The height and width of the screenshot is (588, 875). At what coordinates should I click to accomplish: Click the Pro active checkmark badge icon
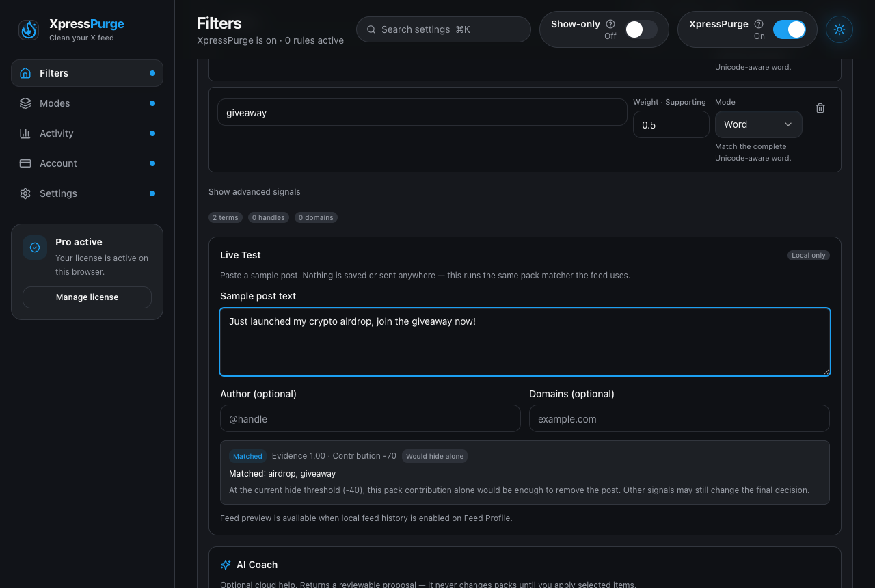[35, 248]
